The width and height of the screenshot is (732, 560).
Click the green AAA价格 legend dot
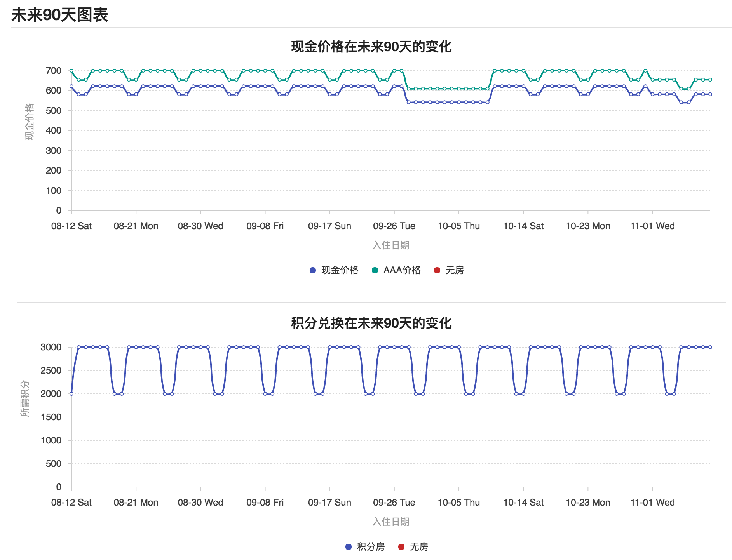point(375,270)
